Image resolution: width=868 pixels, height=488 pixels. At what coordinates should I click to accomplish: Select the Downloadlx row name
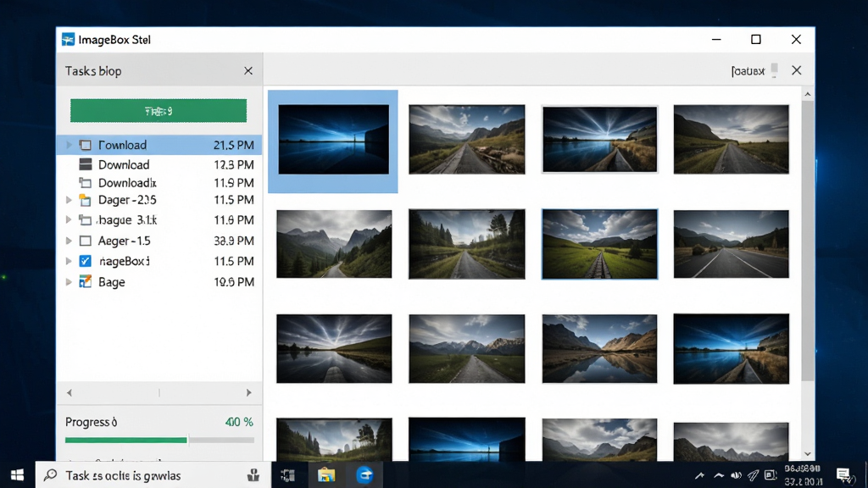(x=127, y=183)
